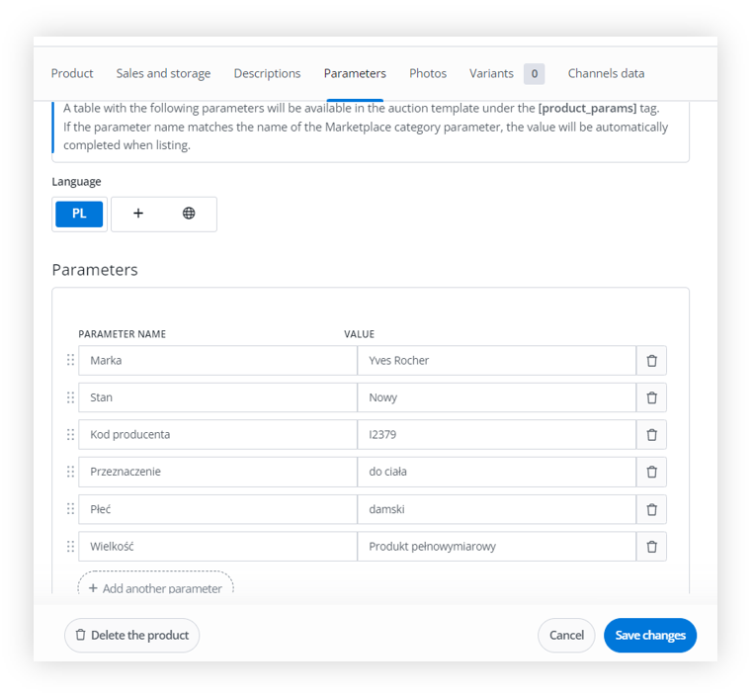Click Delete the product button
Viewport: 754px width, 700px height.
(x=131, y=635)
